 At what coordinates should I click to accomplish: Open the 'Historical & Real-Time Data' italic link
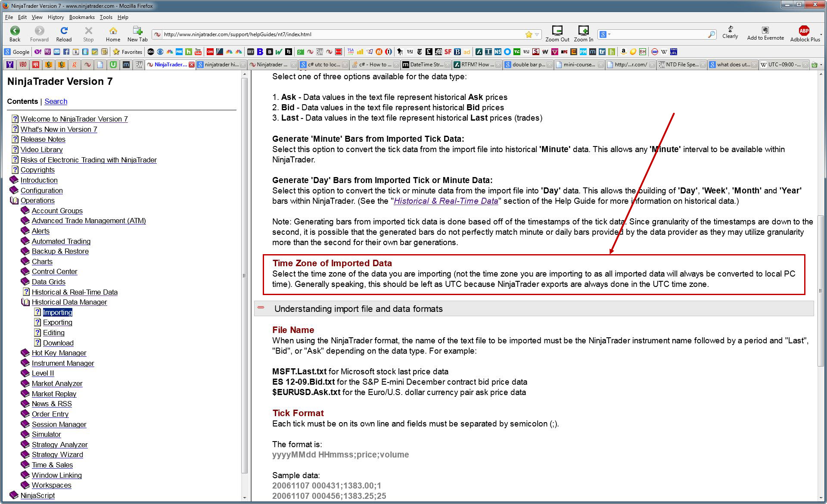[x=446, y=201]
